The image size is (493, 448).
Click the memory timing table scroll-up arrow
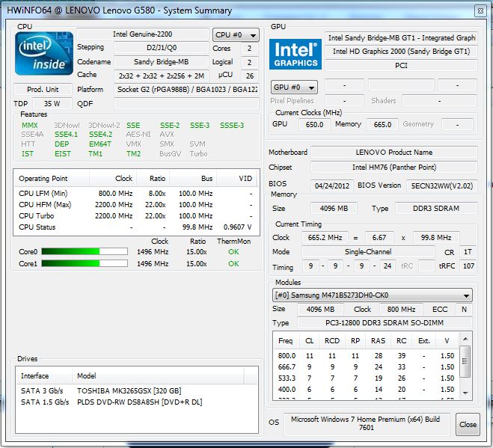pos(465,339)
